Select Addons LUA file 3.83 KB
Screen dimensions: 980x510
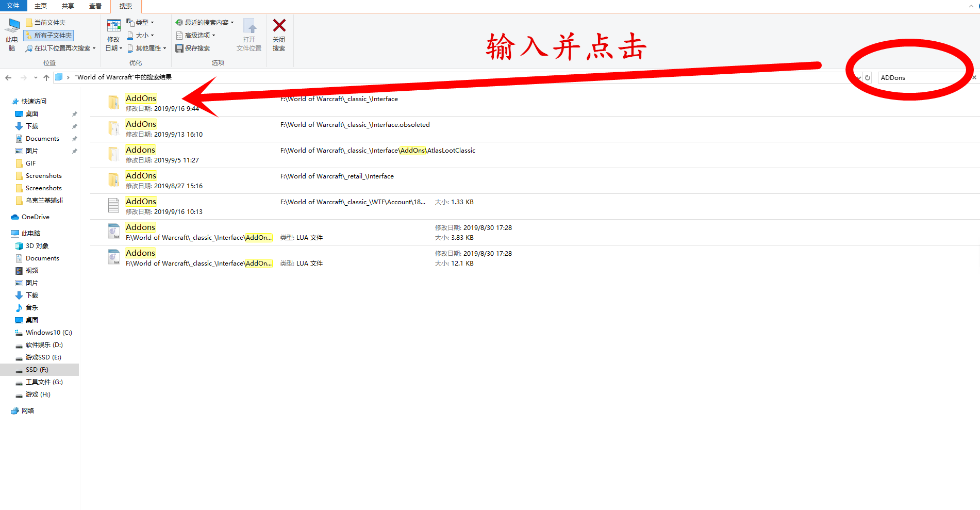click(x=535, y=233)
